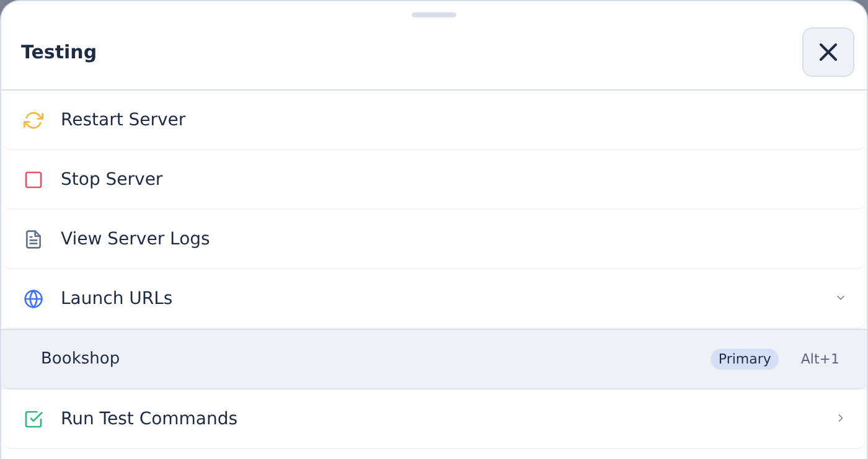The height and width of the screenshot is (459, 868).
Task: Close the Testing panel with the X button
Action: pyautogui.click(x=828, y=52)
